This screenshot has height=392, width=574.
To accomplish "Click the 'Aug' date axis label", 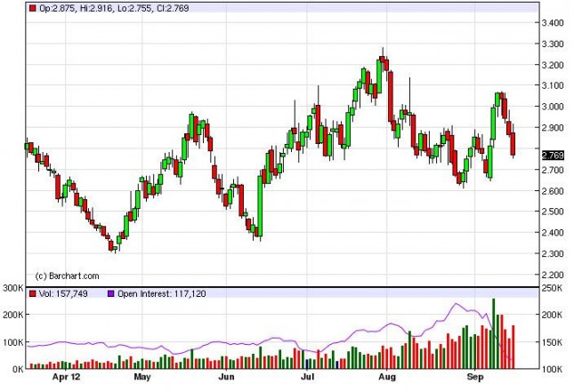I will tap(387, 377).
